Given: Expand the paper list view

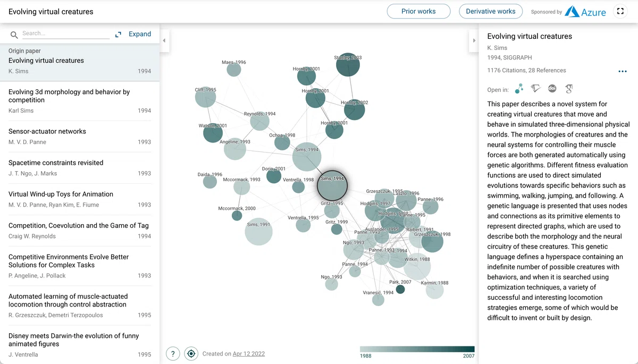Looking at the screenshot, I should [133, 34].
